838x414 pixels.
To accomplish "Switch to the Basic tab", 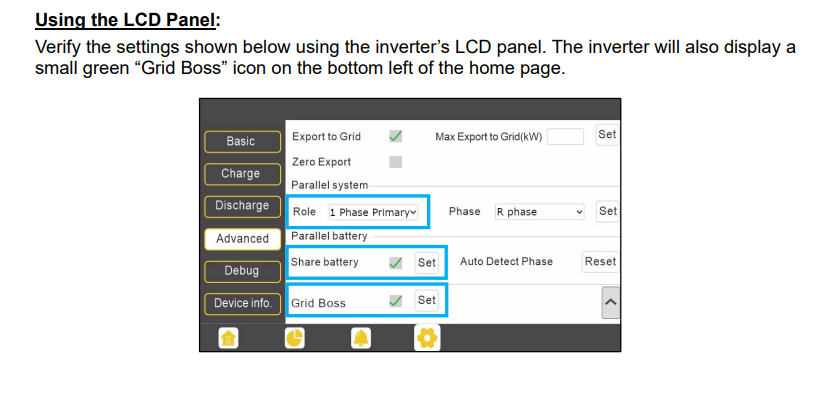I will pyautogui.click(x=240, y=142).
